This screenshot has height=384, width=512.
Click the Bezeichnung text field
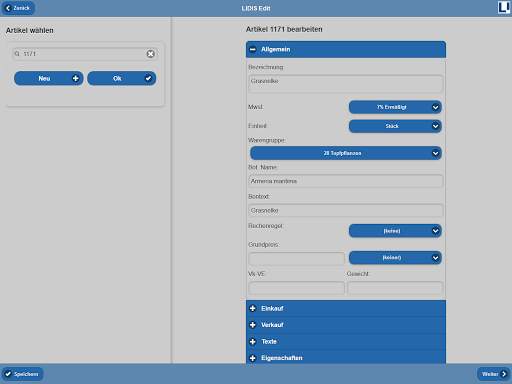tap(346, 83)
